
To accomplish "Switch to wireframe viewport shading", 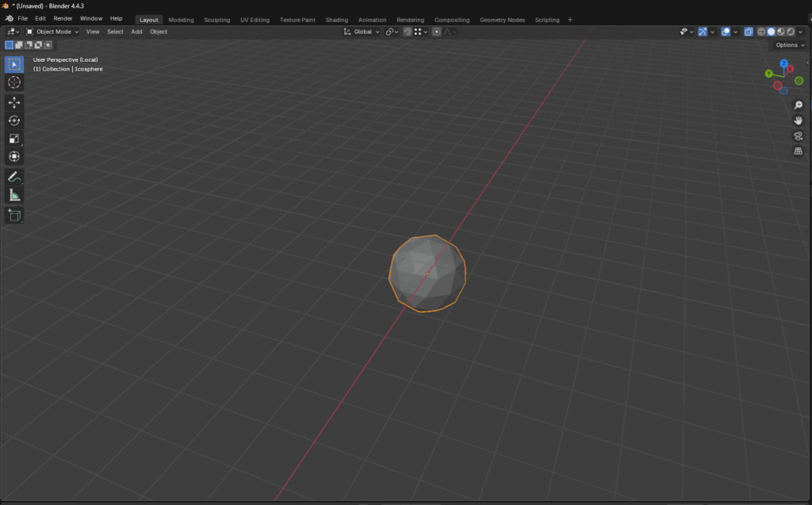I will (x=761, y=32).
